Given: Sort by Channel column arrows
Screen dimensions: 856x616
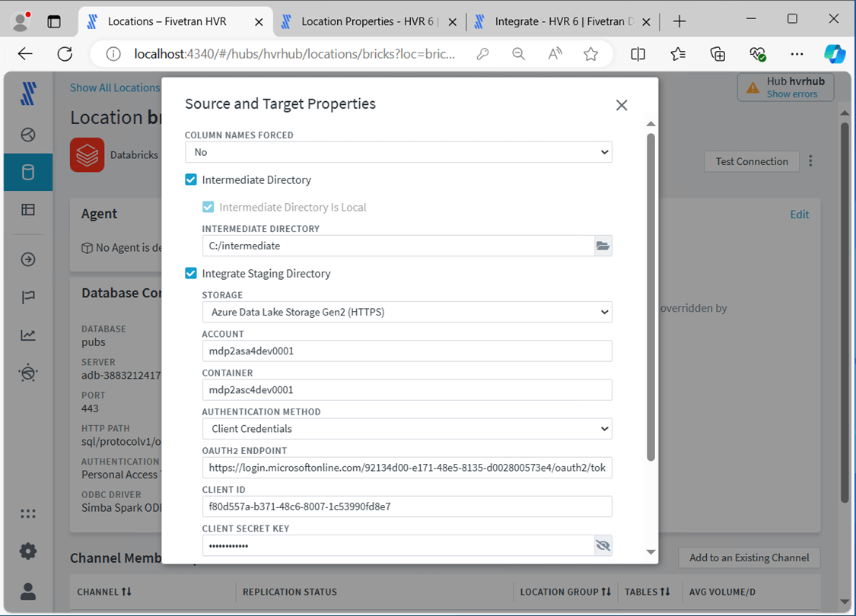Looking at the screenshot, I should click(126, 592).
